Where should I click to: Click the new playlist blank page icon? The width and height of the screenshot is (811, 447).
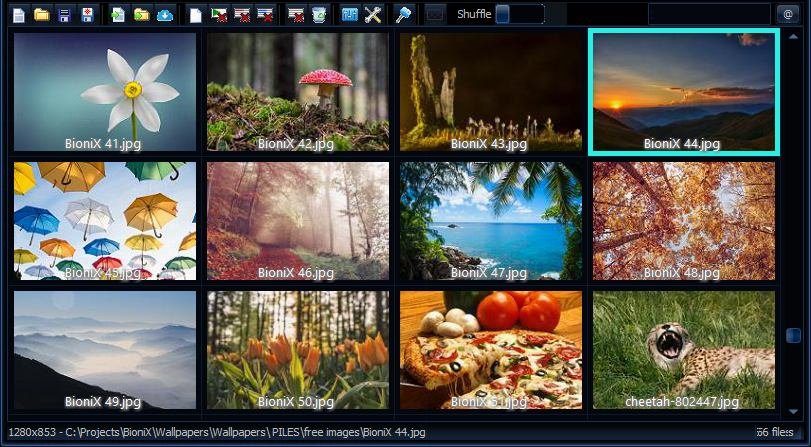pyautogui.click(x=18, y=15)
